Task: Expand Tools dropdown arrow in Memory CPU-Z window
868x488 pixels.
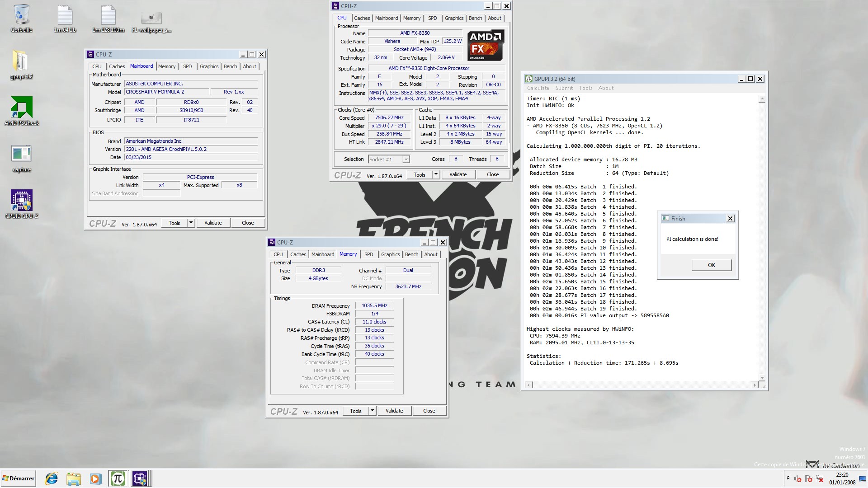Action: coord(373,411)
